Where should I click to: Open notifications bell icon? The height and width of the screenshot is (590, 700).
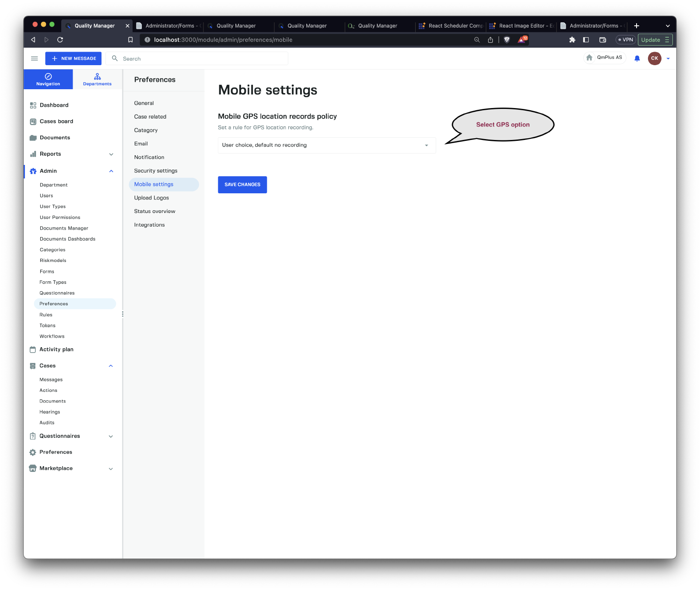(x=637, y=59)
